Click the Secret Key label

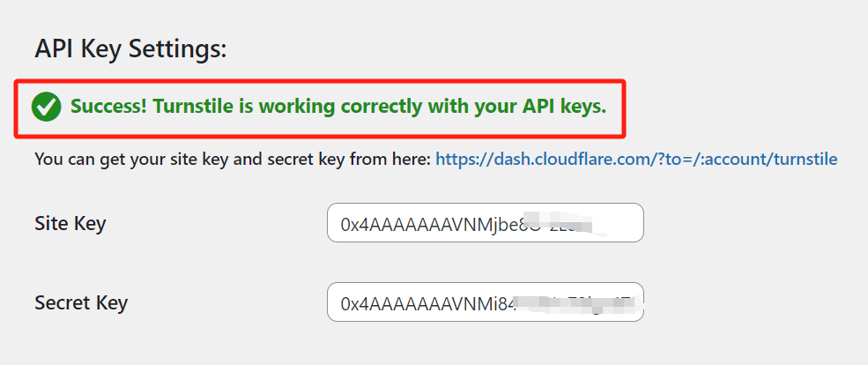(81, 302)
